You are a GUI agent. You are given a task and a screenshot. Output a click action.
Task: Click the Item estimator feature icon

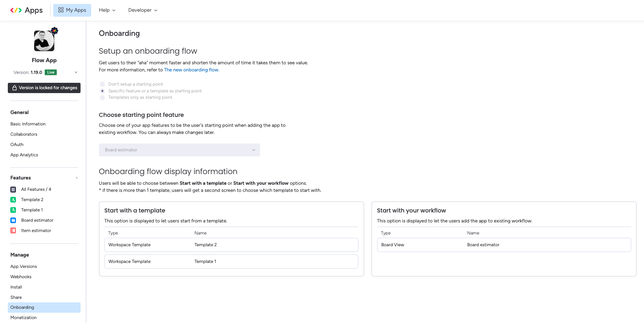(x=13, y=230)
